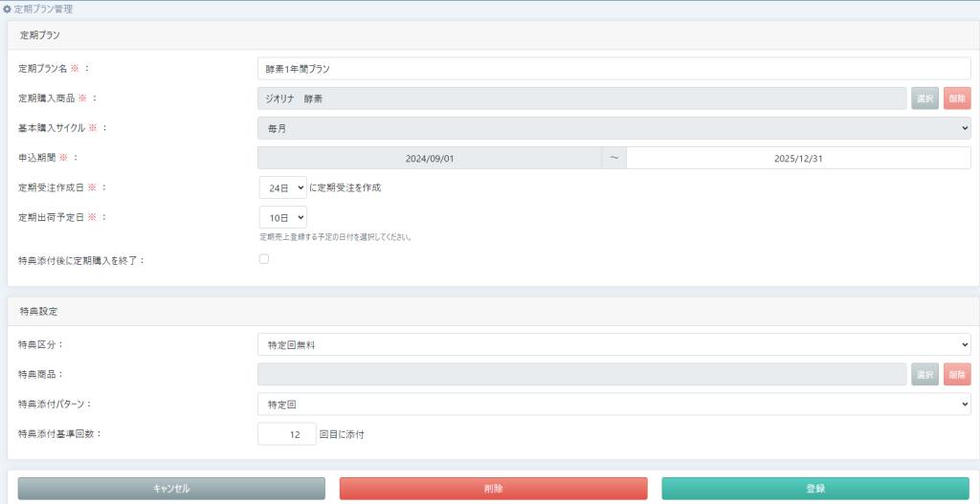Viewport: 980px width, 504px height.
Task: Toggle the 特典添付後に定期購入を終了 checkbox
Action: click(x=264, y=259)
